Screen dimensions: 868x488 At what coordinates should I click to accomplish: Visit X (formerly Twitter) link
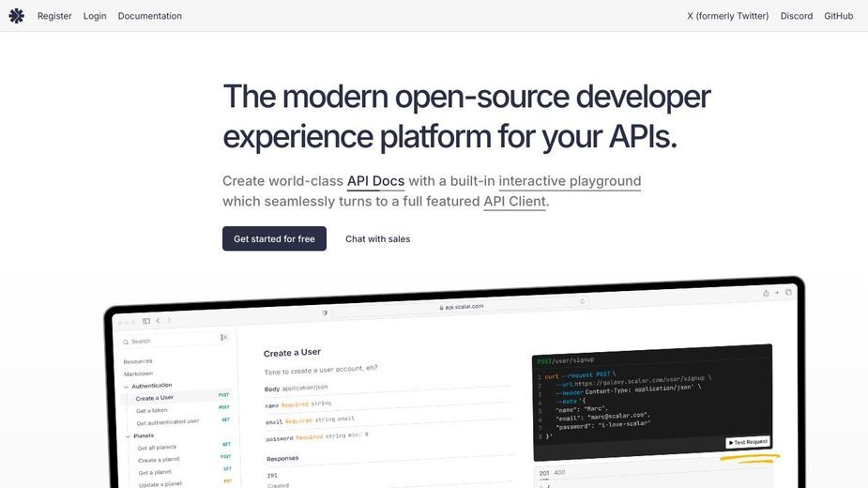click(x=727, y=16)
